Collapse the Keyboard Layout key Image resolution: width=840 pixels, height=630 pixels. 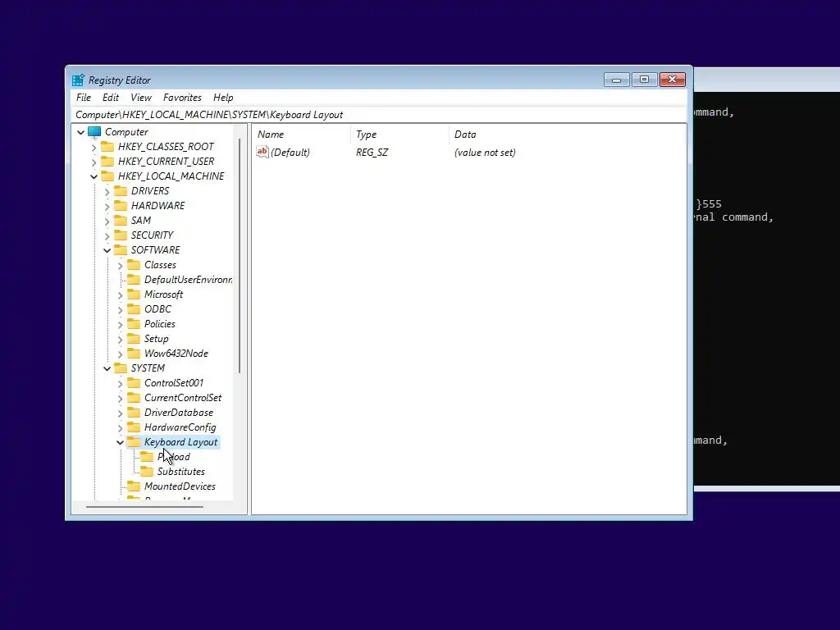[x=121, y=442]
